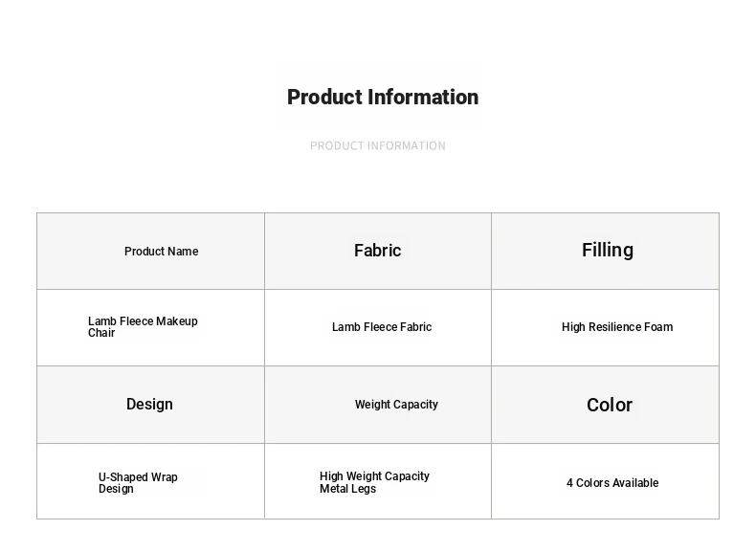Click the word Available in the Color value
Image resolution: width=756 pixels, height=552 pixels.
[x=633, y=482]
